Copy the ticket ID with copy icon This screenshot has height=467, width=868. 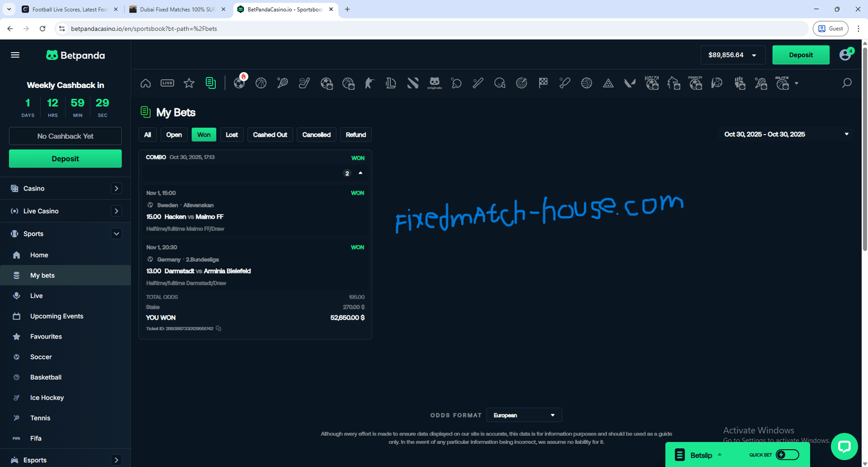click(x=219, y=329)
